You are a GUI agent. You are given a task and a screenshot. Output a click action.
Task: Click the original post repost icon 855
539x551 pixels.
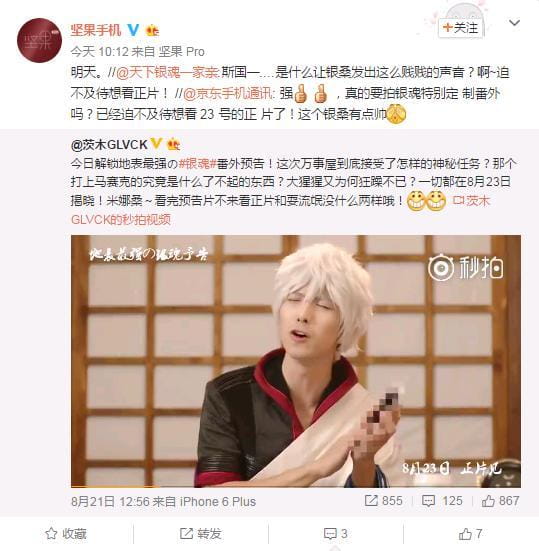point(383,501)
